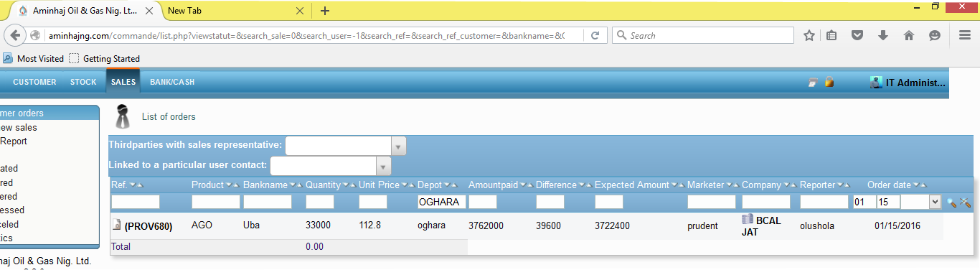Sort Bankname column descending with the down arrow
The width and height of the screenshot is (980, 270).
click(x=293, y=185)
